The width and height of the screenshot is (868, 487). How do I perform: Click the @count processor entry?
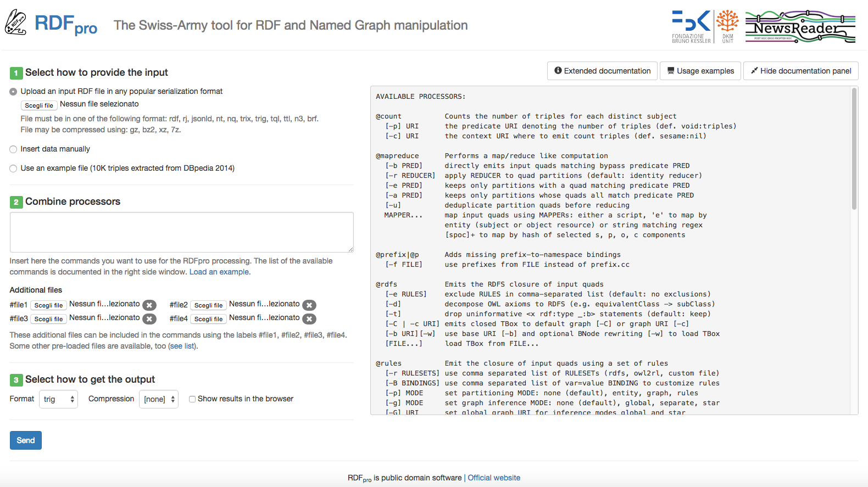coord(388,116)
